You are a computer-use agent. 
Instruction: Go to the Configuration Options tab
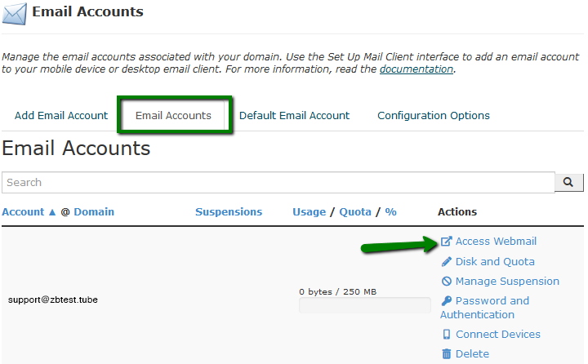[x=434, y=116]
